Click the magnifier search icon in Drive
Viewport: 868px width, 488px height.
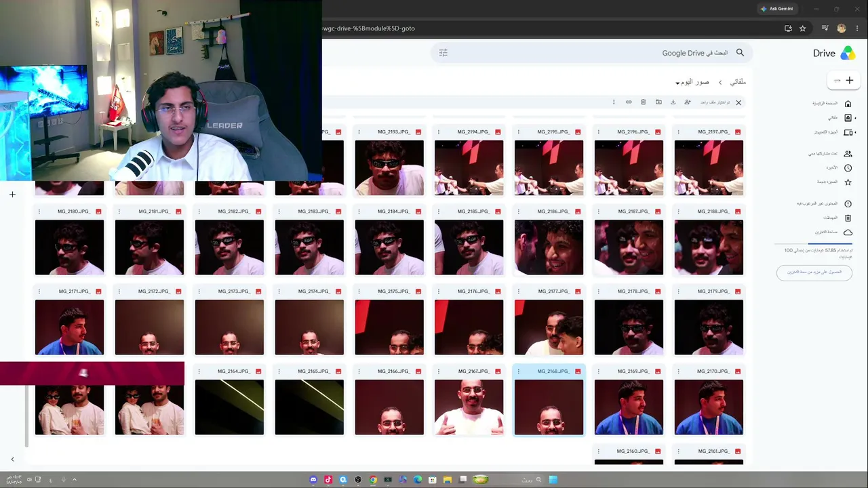click(740, 53)
